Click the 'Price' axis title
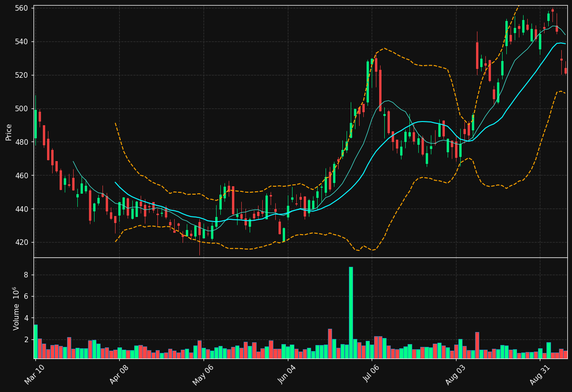Viewport: 572px width, 392px height. [9, 132]
